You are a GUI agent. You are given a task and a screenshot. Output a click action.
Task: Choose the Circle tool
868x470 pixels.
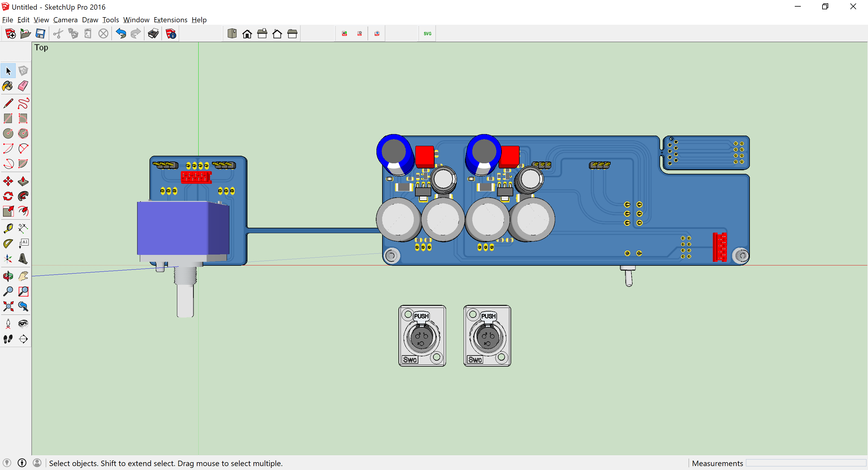8,133
